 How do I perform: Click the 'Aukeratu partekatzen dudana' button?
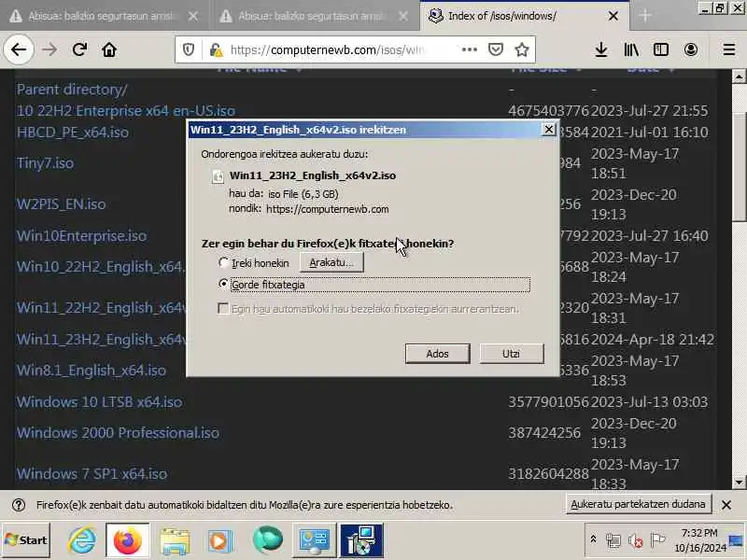coord(638,504)
